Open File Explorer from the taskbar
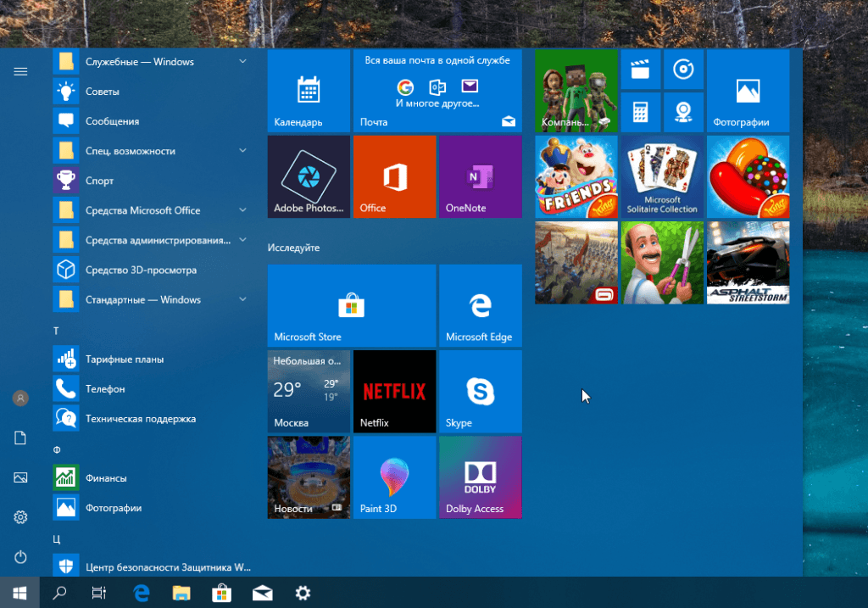868x608 pixels. point(181,593)
